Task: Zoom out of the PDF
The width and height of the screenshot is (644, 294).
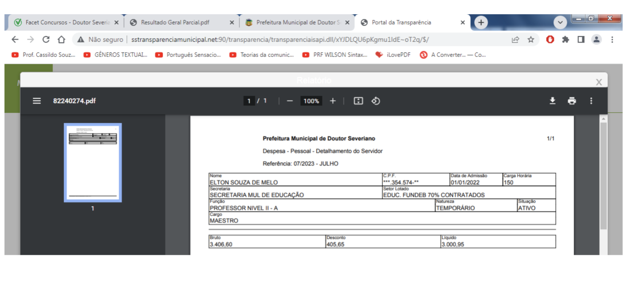Action: coord(290,101)
